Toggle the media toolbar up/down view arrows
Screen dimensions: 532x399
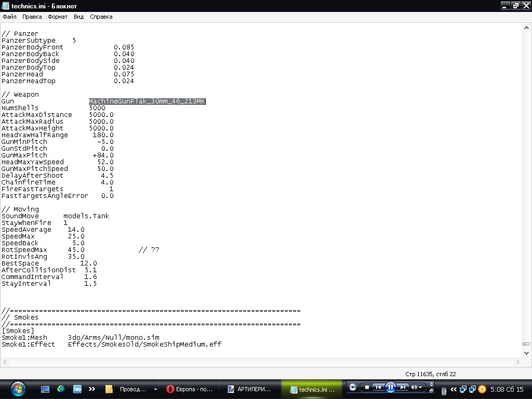click(431, 384)
